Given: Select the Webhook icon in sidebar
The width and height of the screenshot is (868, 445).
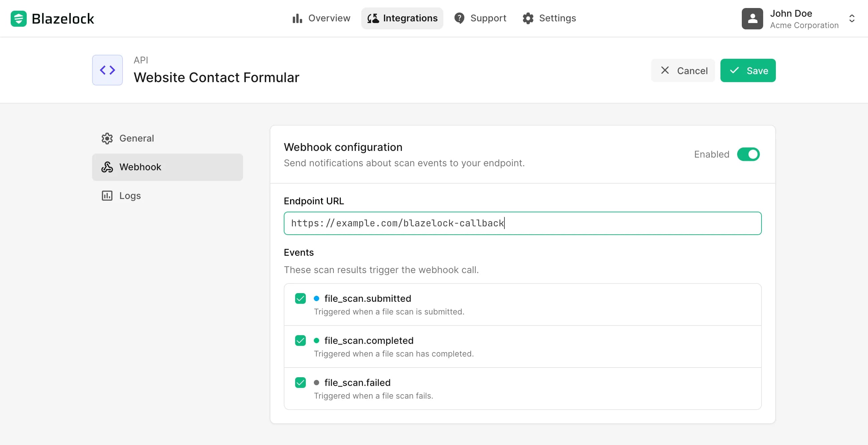Looking at the screenshot, I should click(107, 167).
